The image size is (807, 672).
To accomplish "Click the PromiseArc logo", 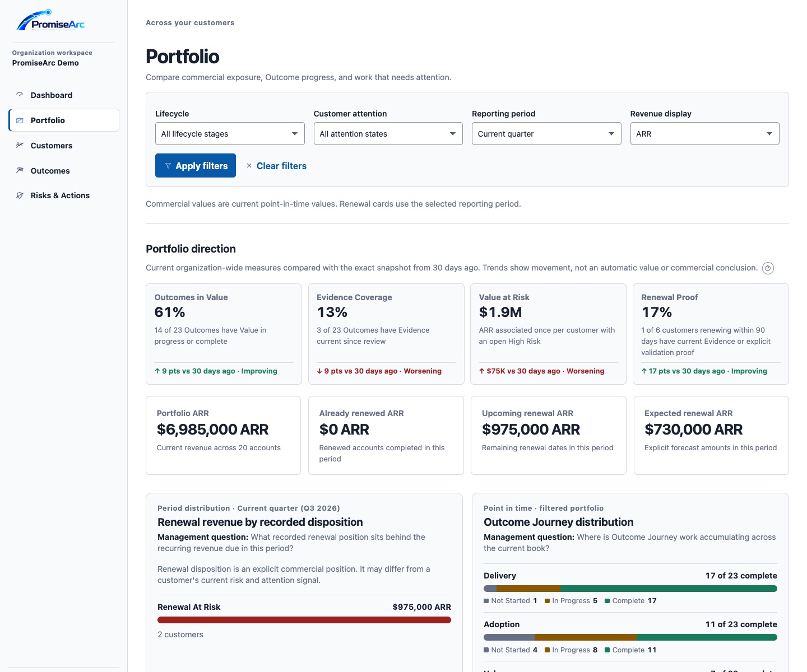I will click(x=50, y=20).
